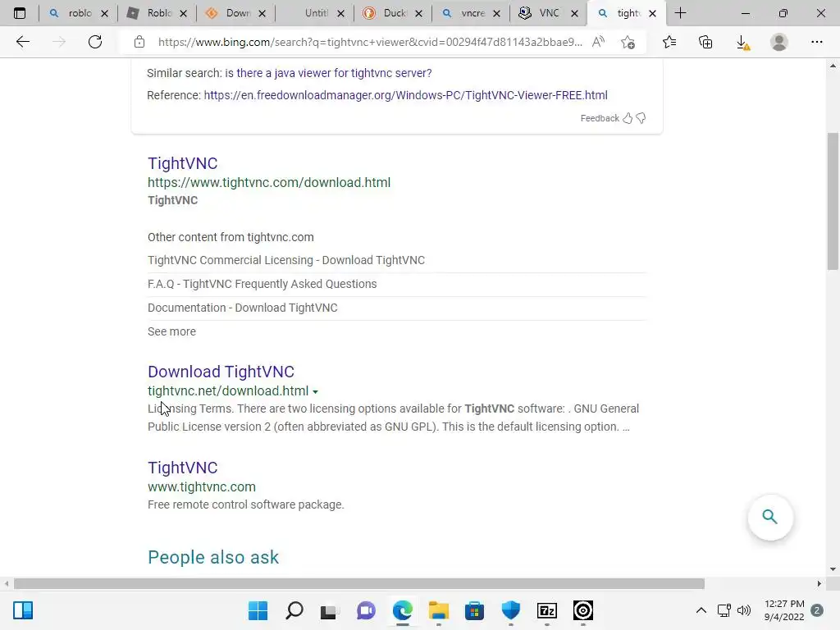Click the scroll right arrow

[819, 583]
